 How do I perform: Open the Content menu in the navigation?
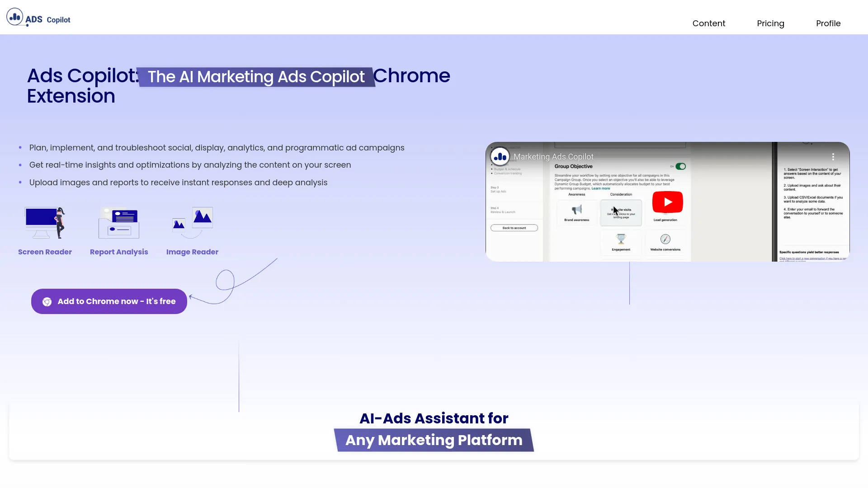(708, 23)
